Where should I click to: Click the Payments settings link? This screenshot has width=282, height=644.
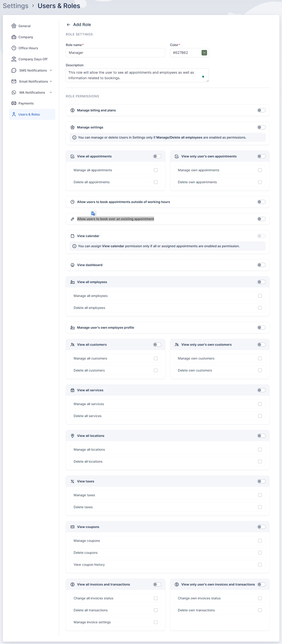pos(26,103)
